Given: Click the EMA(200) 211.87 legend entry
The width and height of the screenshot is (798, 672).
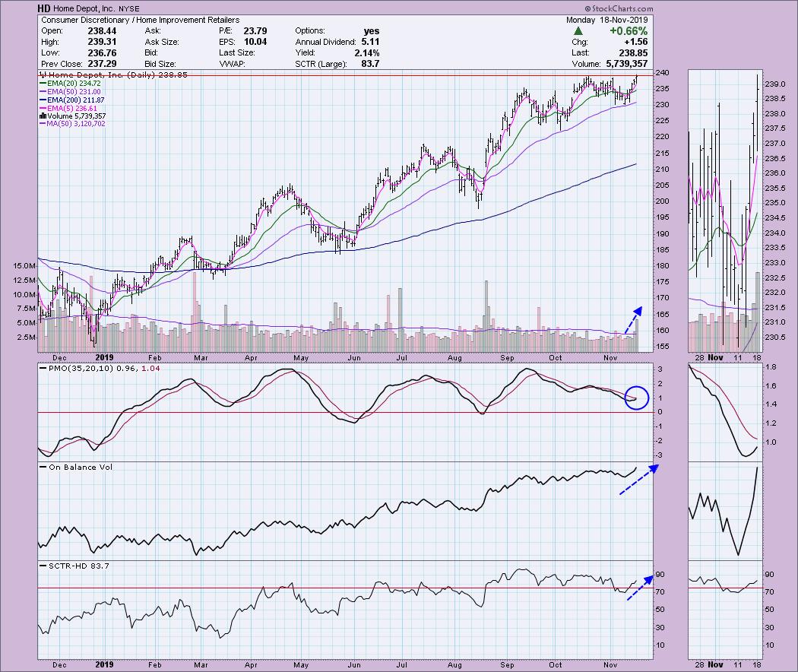Looking at the screenshot, I should [72, 100].
